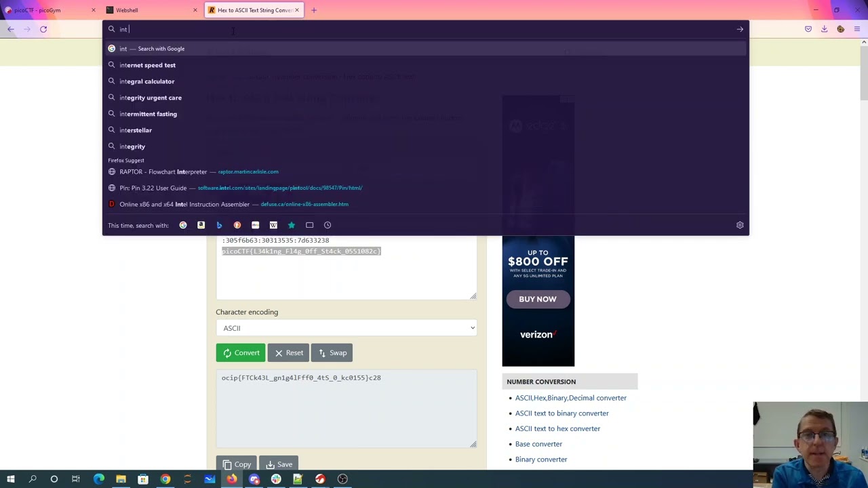Close the picoCTF - picoGym tab

pos(94,10)
